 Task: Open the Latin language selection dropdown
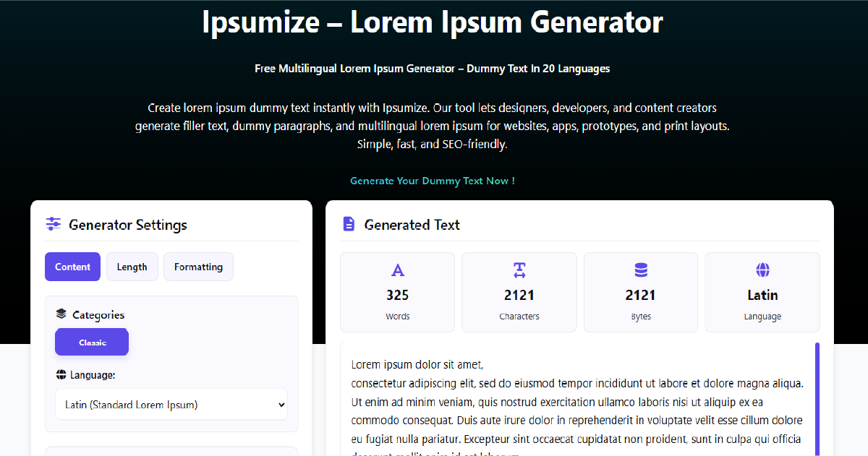171,405
